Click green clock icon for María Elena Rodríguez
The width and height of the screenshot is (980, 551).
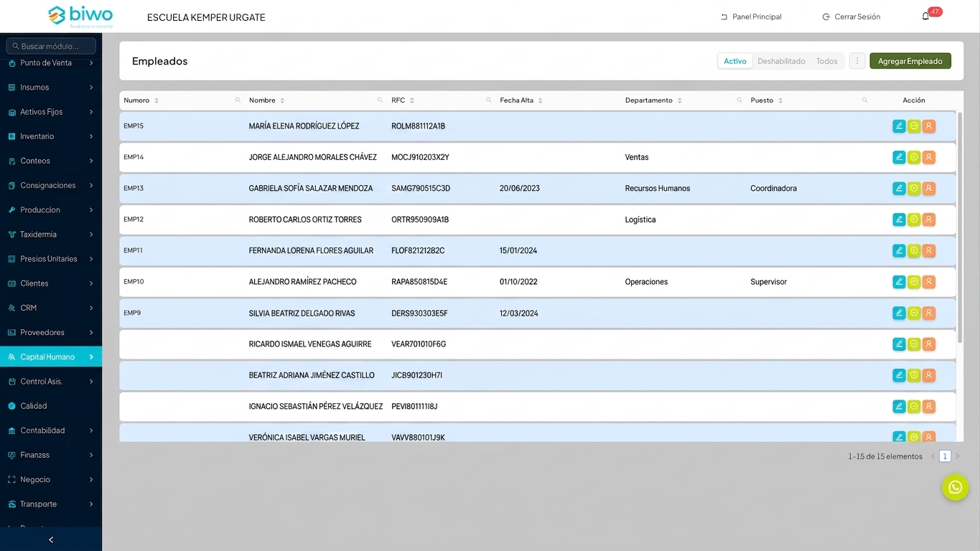point(914,126)
